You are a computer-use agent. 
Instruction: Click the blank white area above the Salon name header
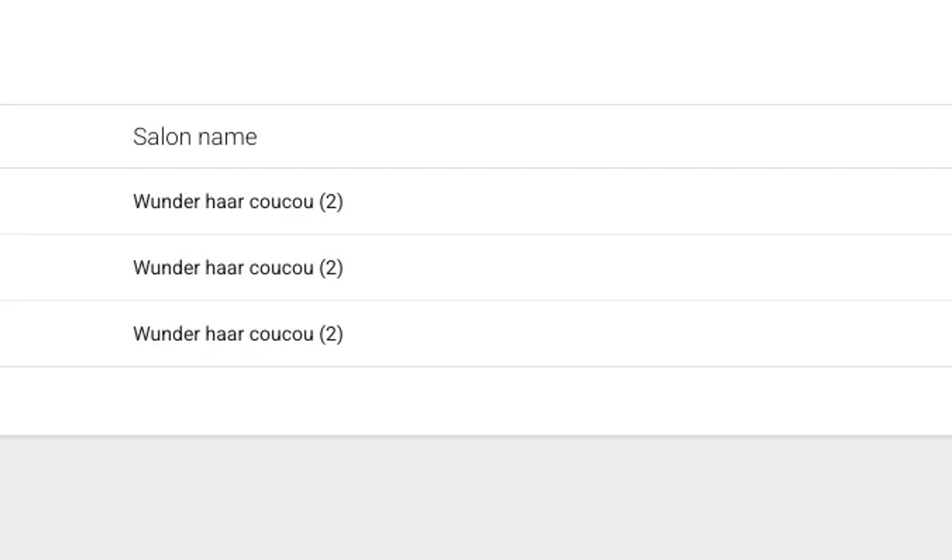[x=476, y=52]
